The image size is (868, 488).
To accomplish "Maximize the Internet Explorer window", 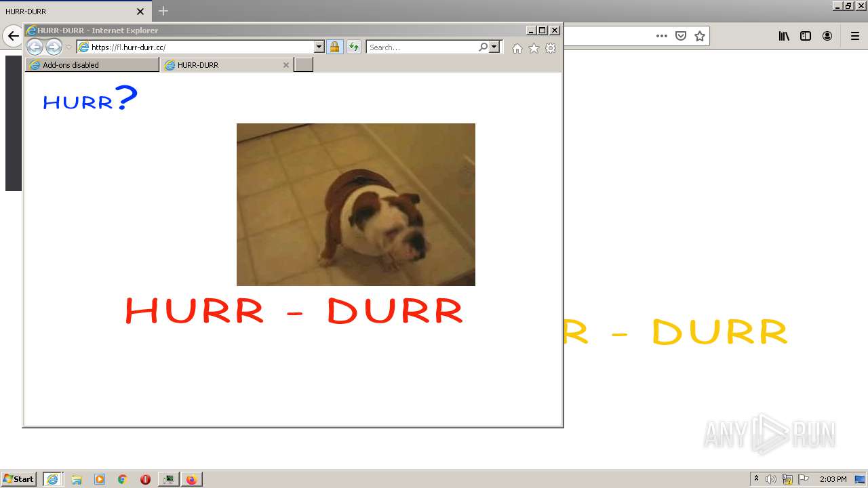I will point(542,30).
